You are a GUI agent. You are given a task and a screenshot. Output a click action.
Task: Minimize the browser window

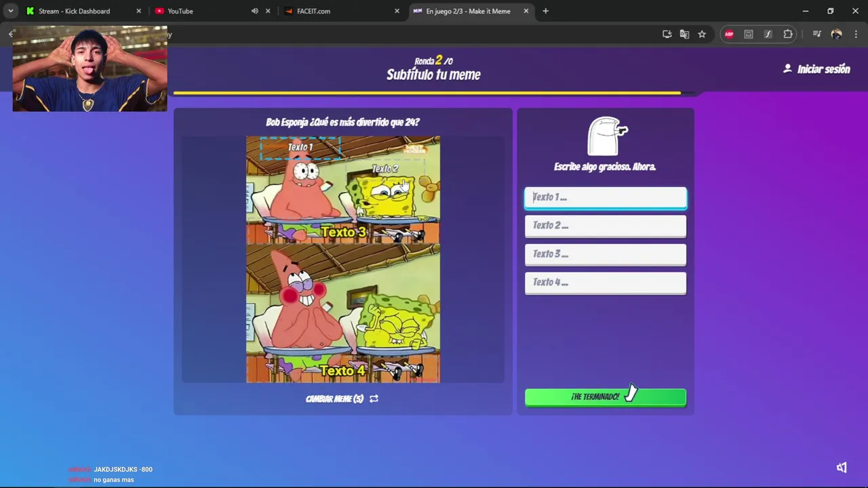tap(805, 11)
